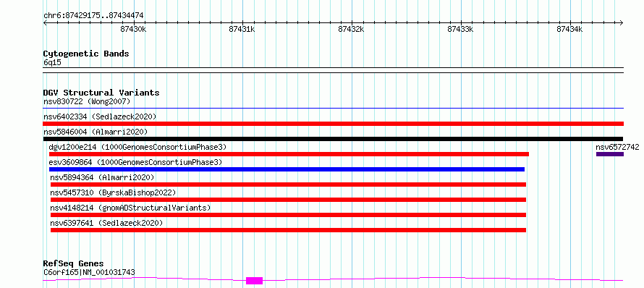
Task: Select the short purple nsv6572742 bar
Action: click(610, 154)
